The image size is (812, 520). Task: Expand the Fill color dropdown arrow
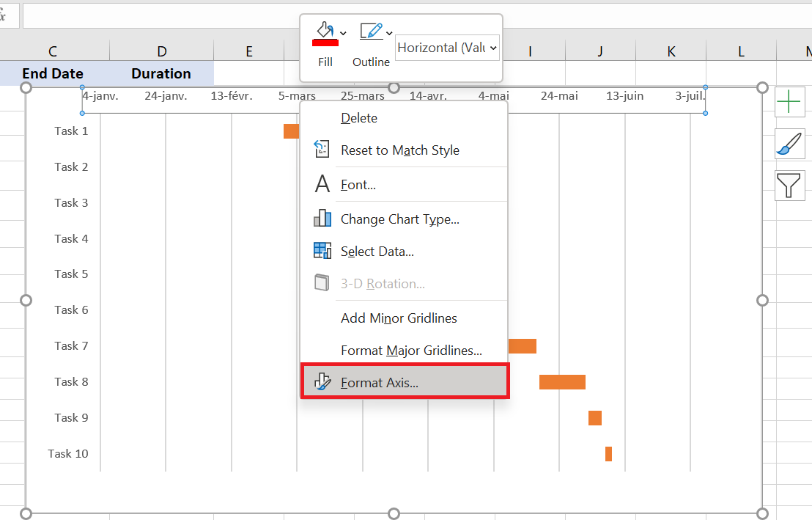343,33
